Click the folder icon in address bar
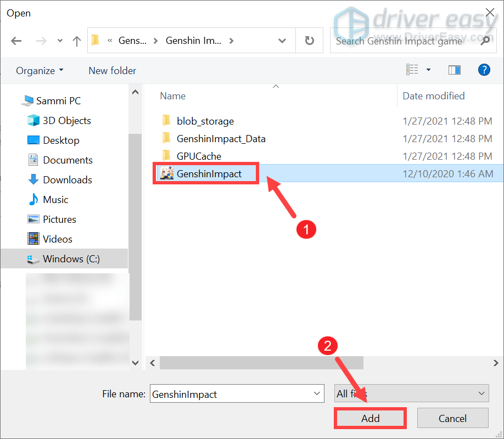 [96, 41]
